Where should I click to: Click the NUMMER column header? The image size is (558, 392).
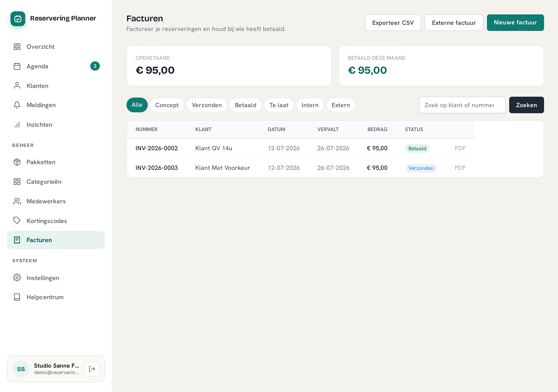pyautogui.click(x=146, y=129)
